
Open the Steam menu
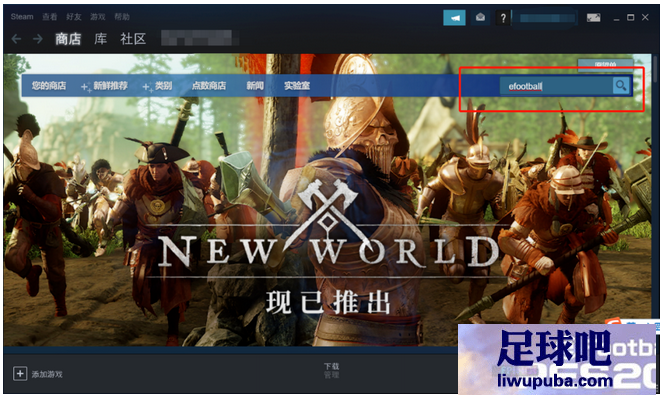coord(22,17)
